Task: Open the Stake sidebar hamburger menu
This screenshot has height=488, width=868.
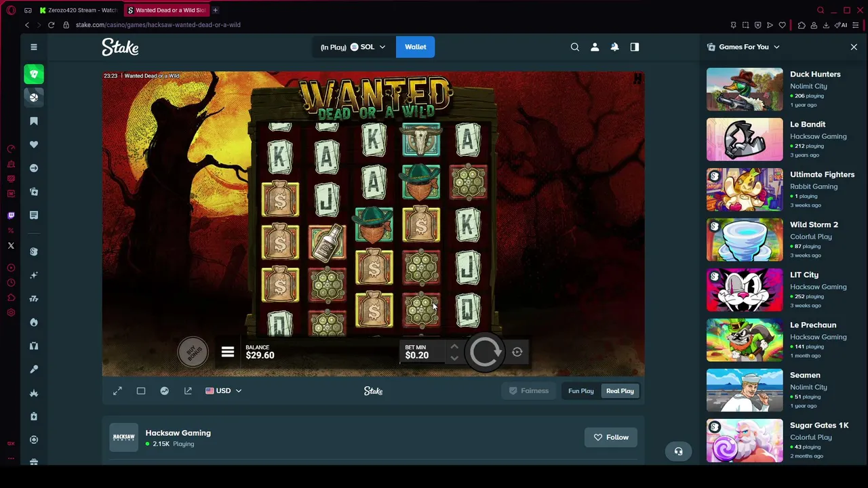Action: pos(33,47)
